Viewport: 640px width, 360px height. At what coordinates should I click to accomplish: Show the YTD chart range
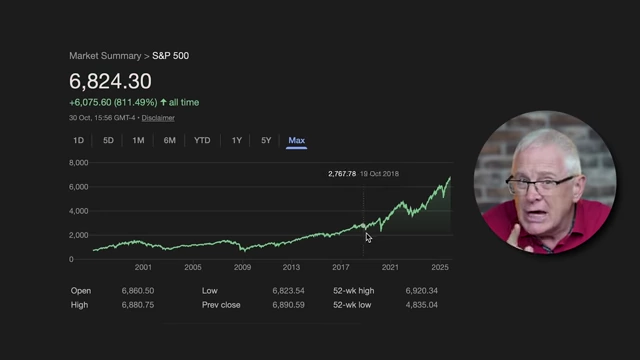(x=202, y=140)
